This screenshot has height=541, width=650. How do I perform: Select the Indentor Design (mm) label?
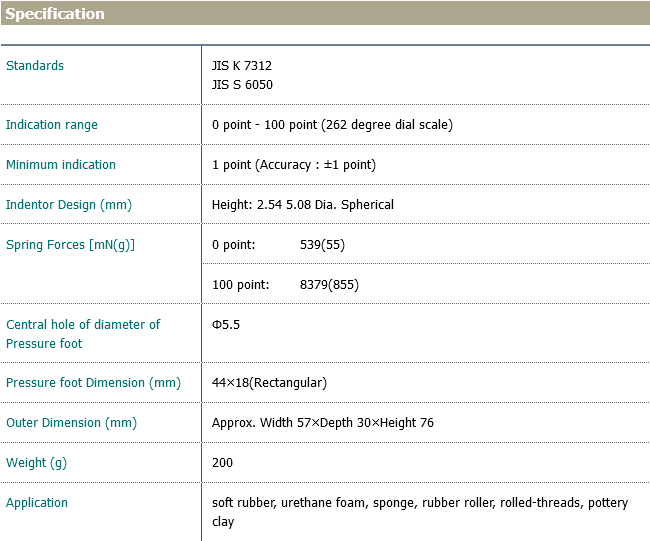(x=69, y=205)
